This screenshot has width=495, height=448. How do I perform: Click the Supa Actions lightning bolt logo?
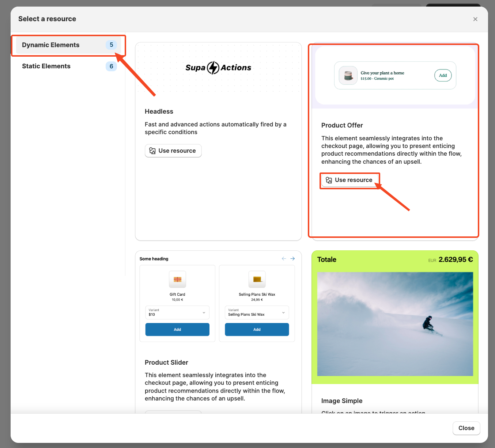click(213, 68)
